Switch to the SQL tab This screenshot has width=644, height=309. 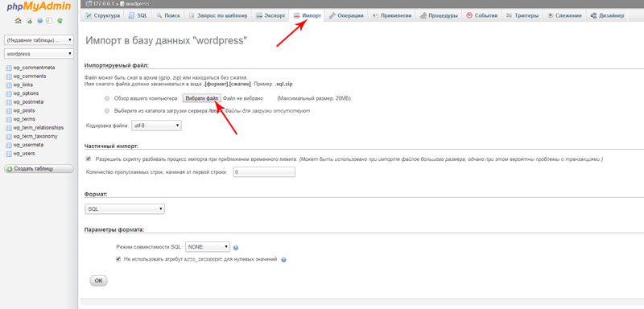[138, 15]
